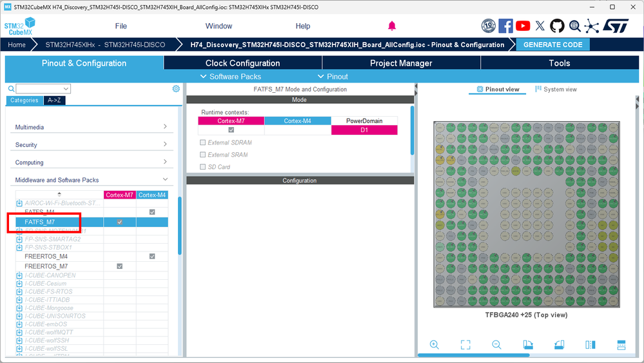Viewport: 644px width, 363px height.
Task: Click the middleware list vertical scrollbar
Action: (179, 226)
